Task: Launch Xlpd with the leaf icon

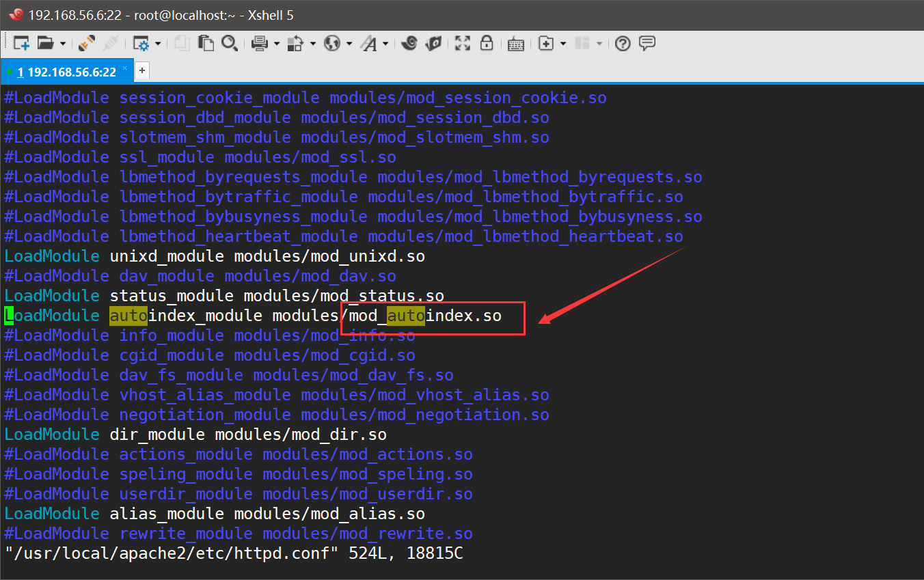Action: [433, 44]
